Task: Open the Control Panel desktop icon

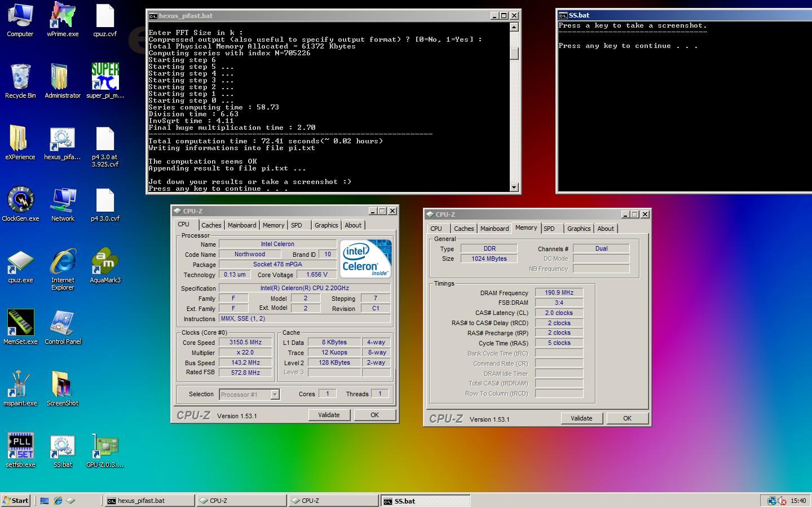Action: [x=63, y=328]
